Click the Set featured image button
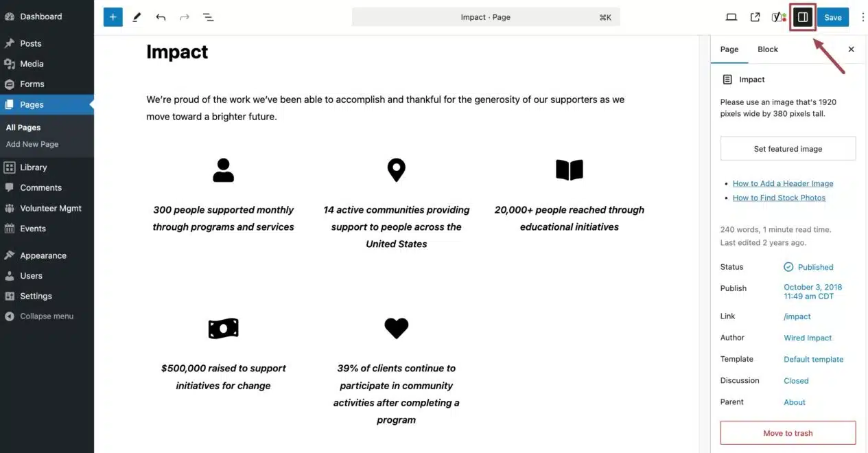Image resolution: width=868 pixels, height=453 pixels. 788,148
